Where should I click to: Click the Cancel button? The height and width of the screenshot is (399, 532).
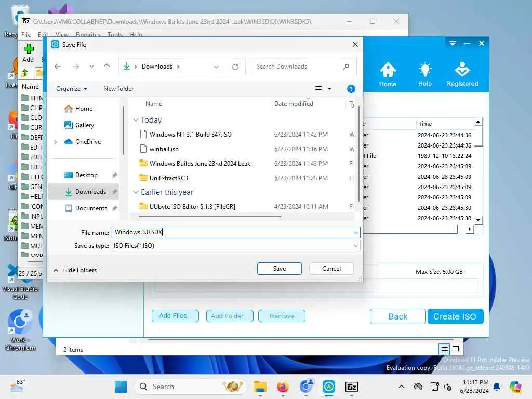331,269
